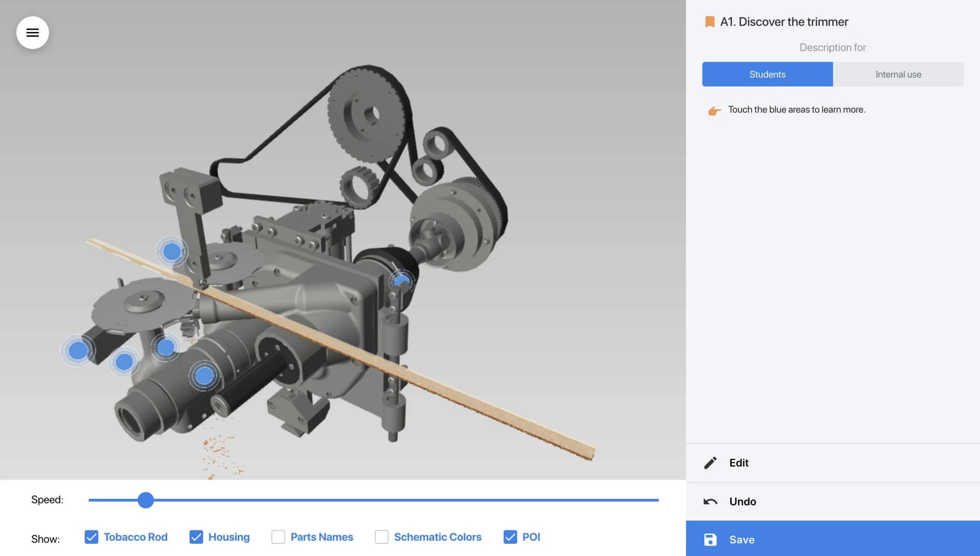Click the orange bookmark icon beside A1 title

pos(709,22)
